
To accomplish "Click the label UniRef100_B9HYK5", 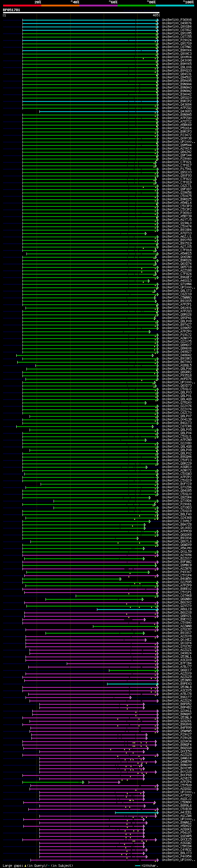I will 177,64.
